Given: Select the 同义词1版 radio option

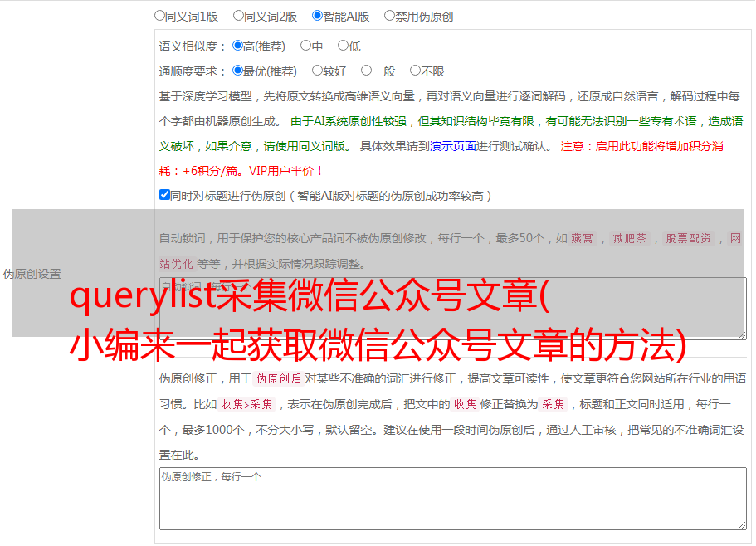Looking at the screenshot, I should [x=159, y=16].
